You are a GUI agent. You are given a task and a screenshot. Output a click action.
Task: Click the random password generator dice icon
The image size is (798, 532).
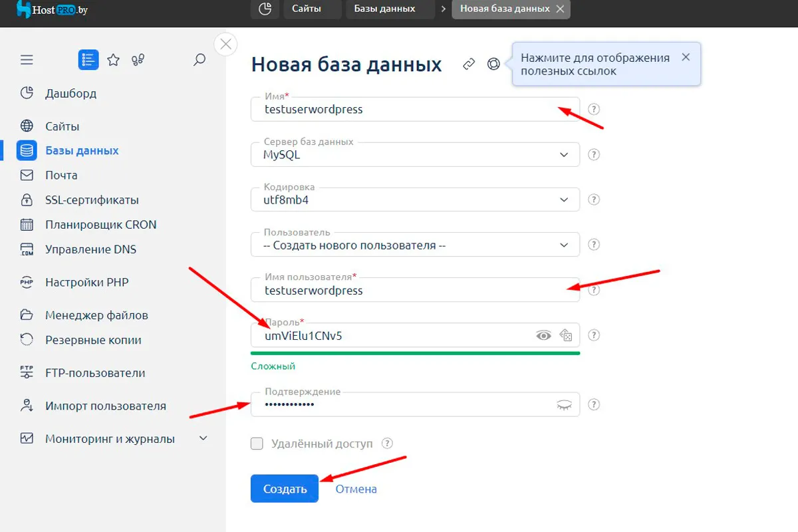(x=566, y=335)
